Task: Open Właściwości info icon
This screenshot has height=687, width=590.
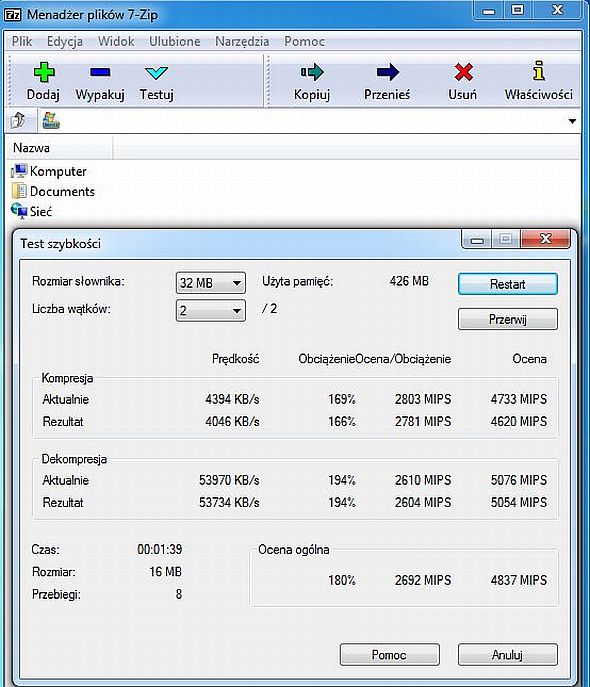Action: (539, 71)
